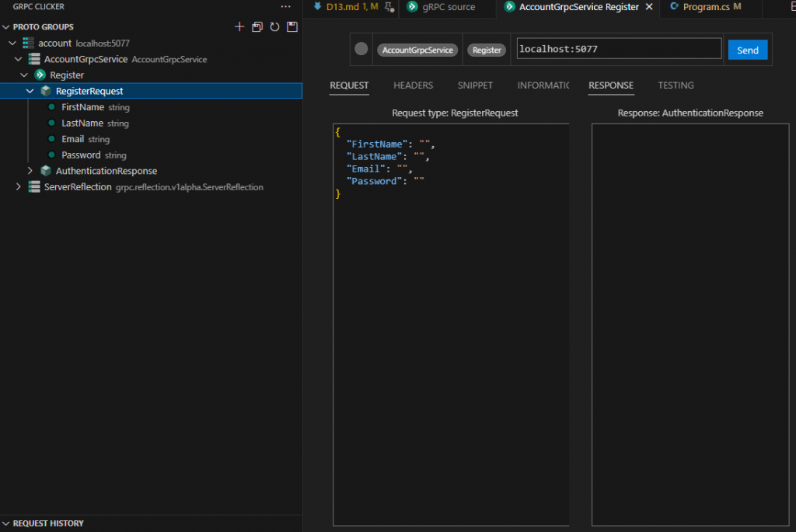Expand the AuthenticationResponse node
Viewport: 796px width, 532px height.
pyautogui.click(x=30, y=171)
